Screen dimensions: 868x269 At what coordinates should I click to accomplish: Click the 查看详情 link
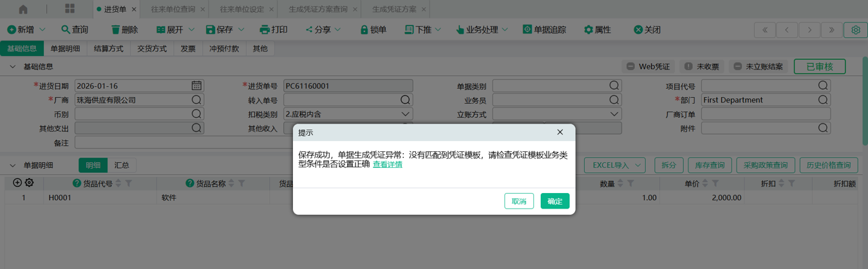click(387, 164)
